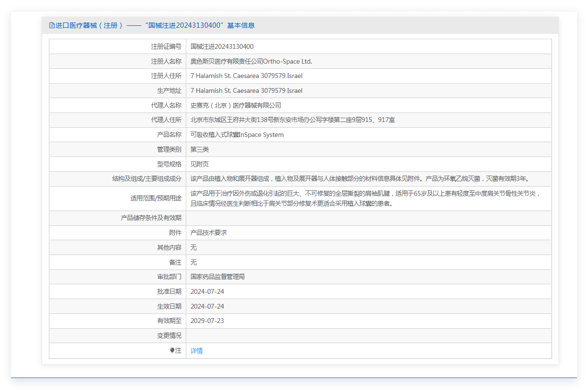The image size is (588, 390).
Task: Select the 管理类别 label cell
Action: (x=117, y=150)
